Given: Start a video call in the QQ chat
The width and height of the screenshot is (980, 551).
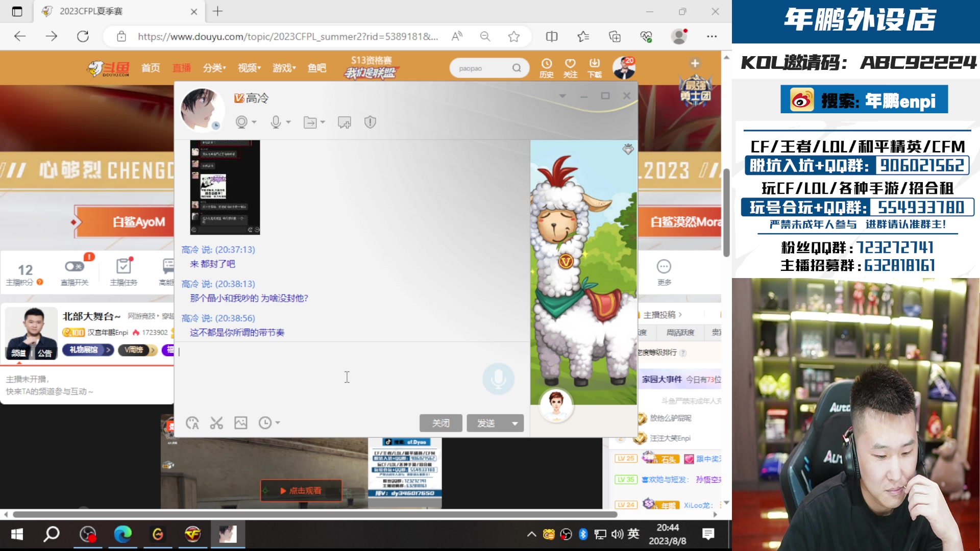Looking at the screenshot, I should tap(241, 122).
